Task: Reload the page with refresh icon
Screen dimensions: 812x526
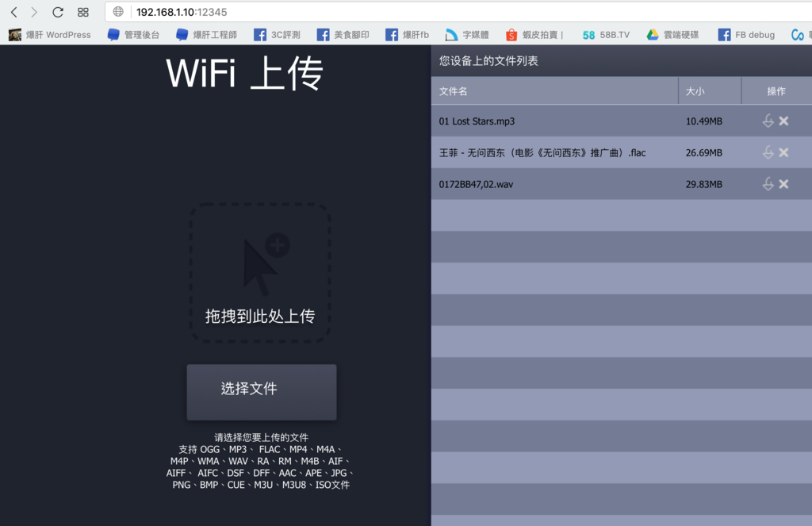Action: pyautogui.click(x=58, y=12)
